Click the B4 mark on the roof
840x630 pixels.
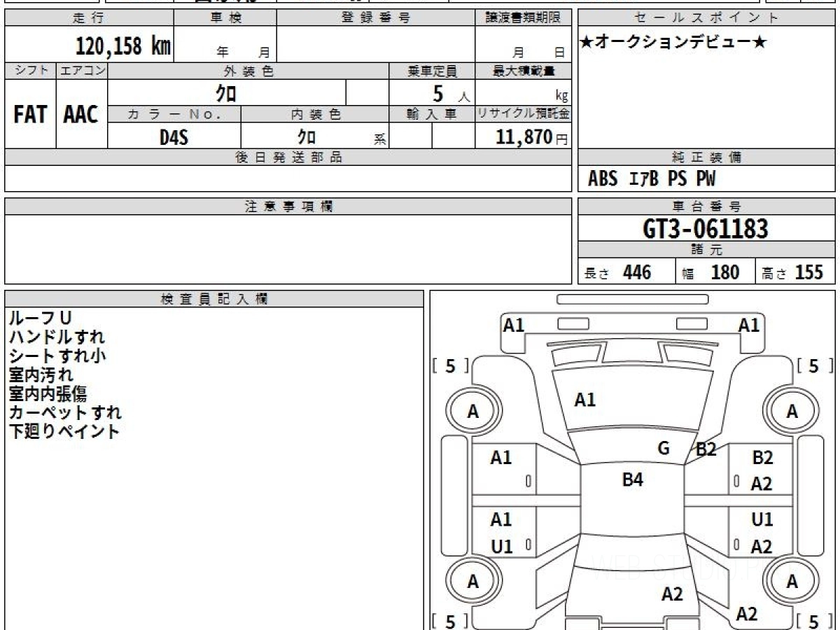coord(632,479)
